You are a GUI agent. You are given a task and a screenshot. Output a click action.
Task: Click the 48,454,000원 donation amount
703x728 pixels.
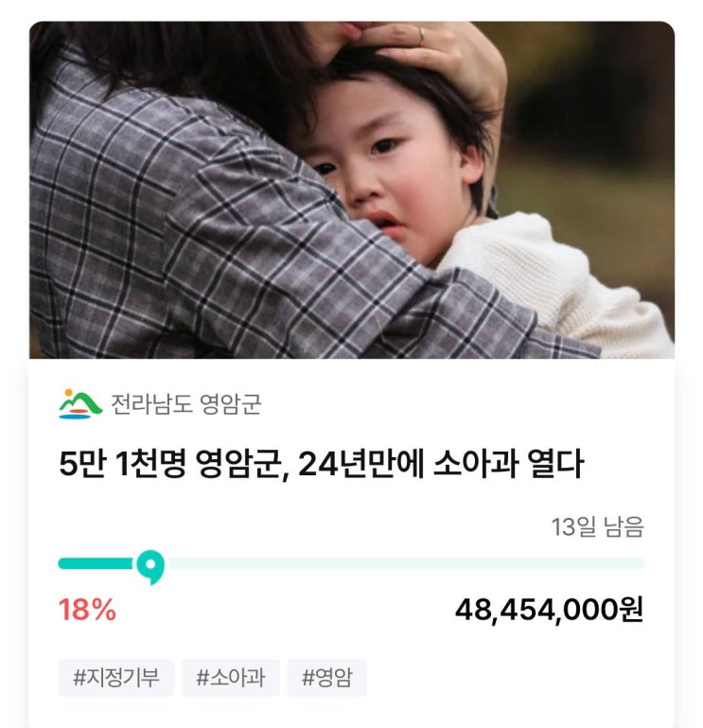[x=550, y=610]
